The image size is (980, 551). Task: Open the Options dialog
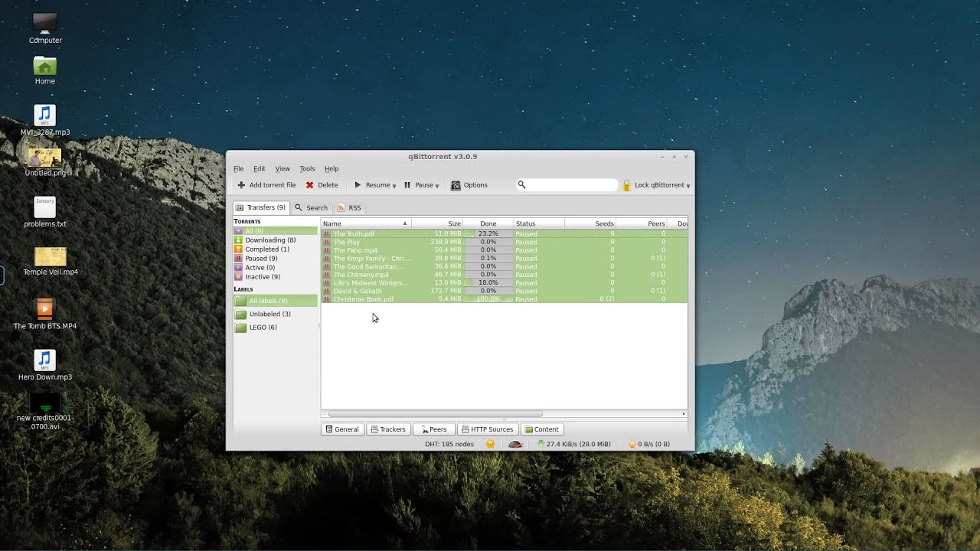(469, 185)
